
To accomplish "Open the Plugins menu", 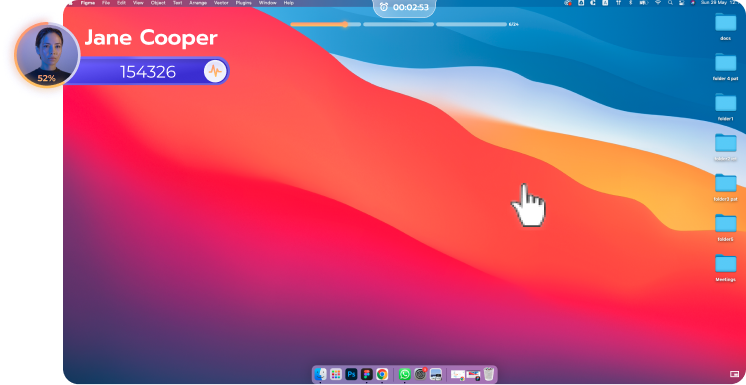I will click(244, 3).
